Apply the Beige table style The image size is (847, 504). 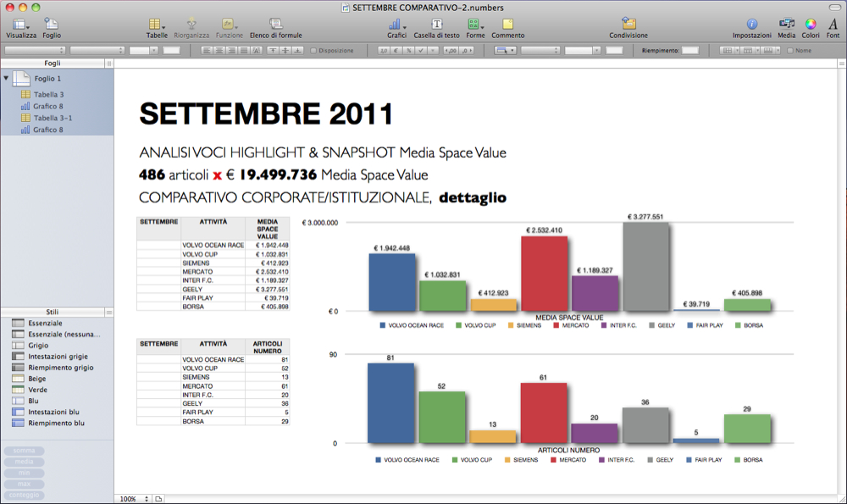point(37,379)
